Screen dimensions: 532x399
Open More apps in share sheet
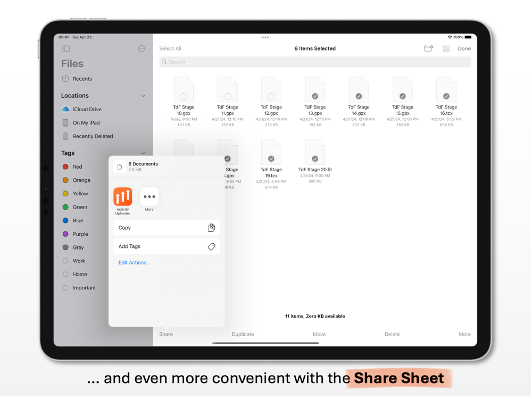(149, 199)
